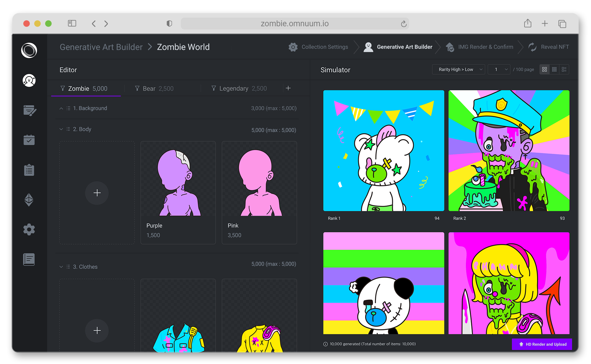Open the blonde zombie NFT preview
The width and height of the screenshot is (591, 364).
(509, 283)
